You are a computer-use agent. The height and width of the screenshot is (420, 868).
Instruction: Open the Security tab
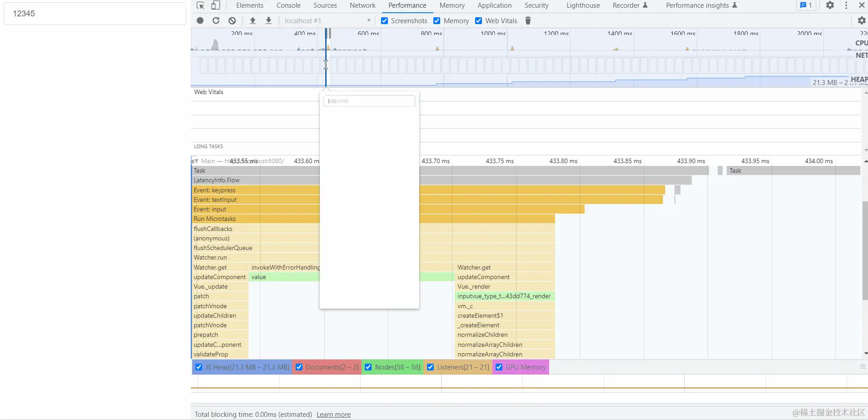(x=536, y=5)
